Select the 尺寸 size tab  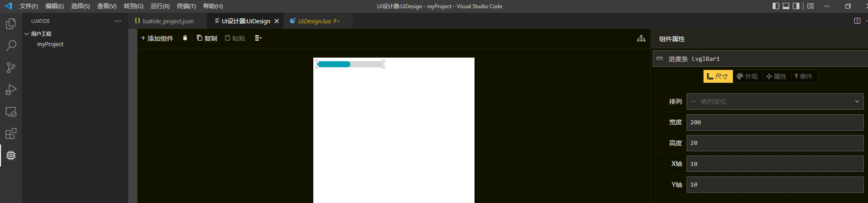[718, 76]
